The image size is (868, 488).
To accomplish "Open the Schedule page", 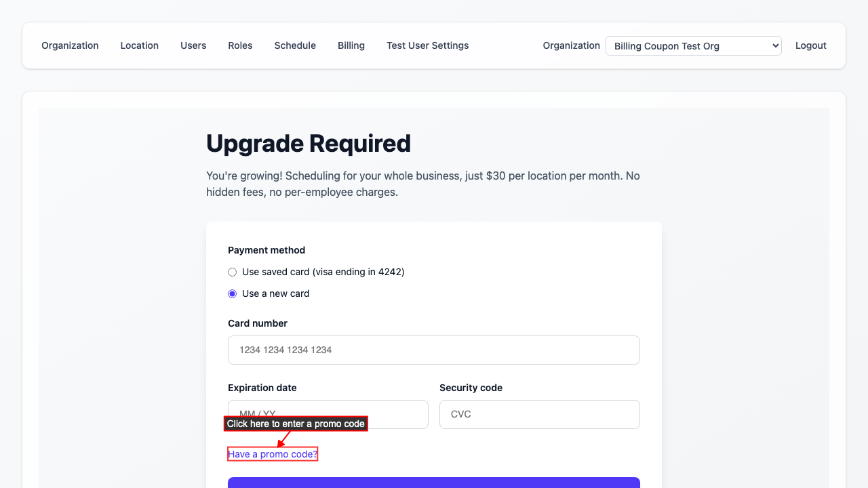I will pos(295,45).
